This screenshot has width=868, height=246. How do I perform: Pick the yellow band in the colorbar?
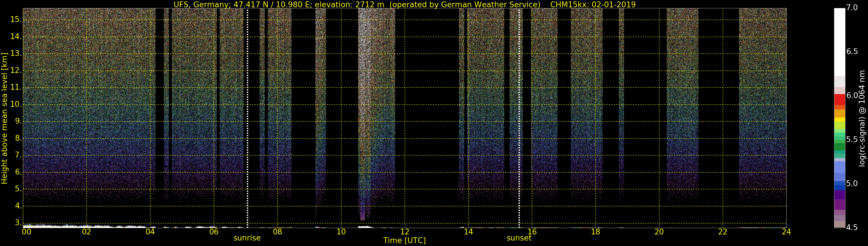point(839,120)
